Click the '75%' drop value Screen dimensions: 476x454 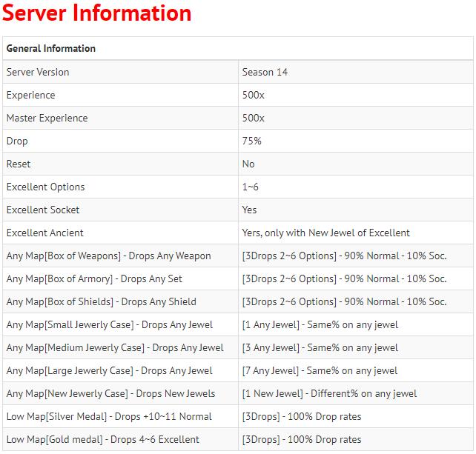click(251, 141)
